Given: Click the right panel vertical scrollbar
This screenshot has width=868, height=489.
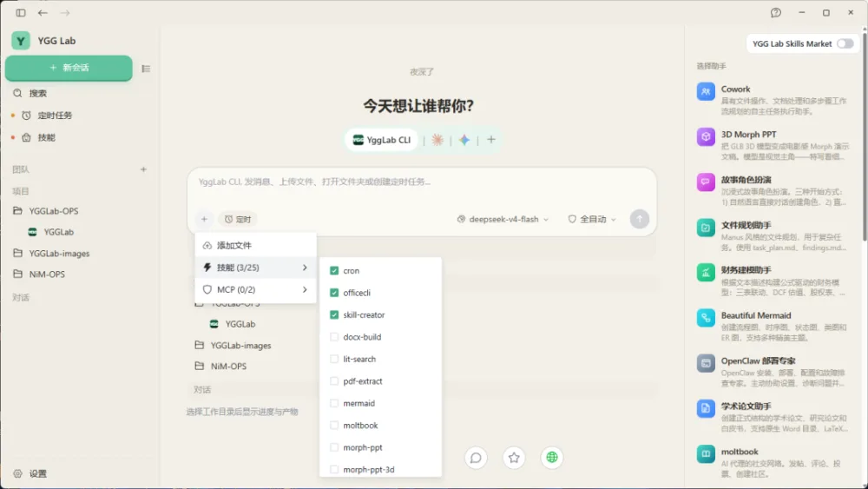Looking at the screenshot, I should (x=865, y=138).
